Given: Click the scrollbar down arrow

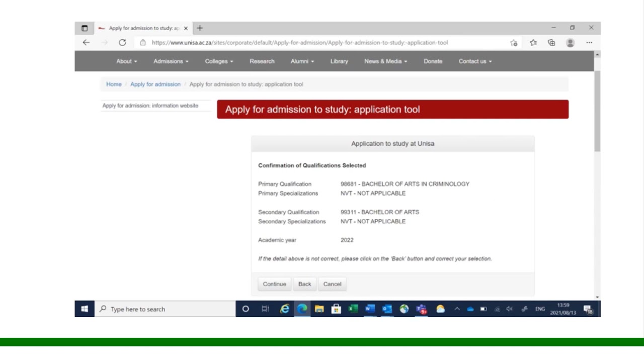Looking at the screenshot, I should pos(597,297).
